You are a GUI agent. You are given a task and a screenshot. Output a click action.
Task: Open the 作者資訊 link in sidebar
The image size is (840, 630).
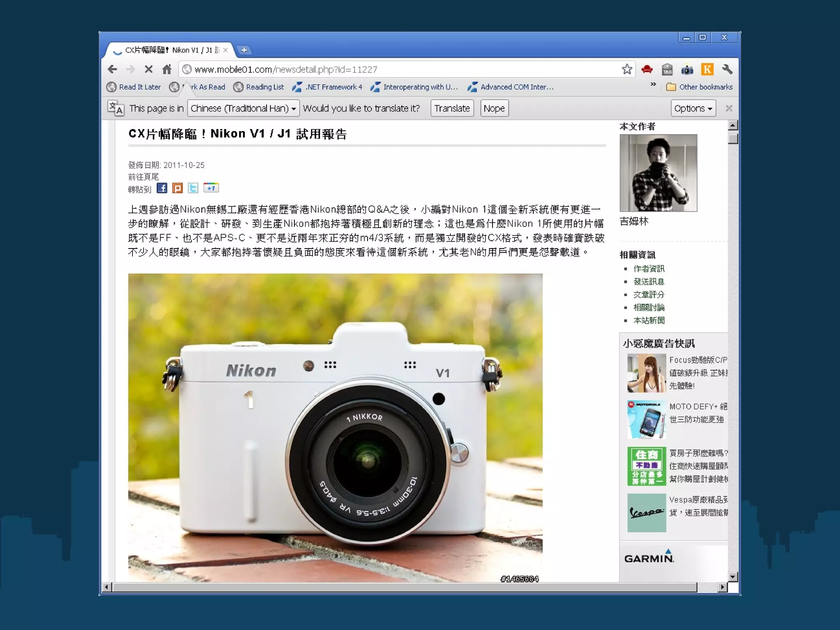648,269
